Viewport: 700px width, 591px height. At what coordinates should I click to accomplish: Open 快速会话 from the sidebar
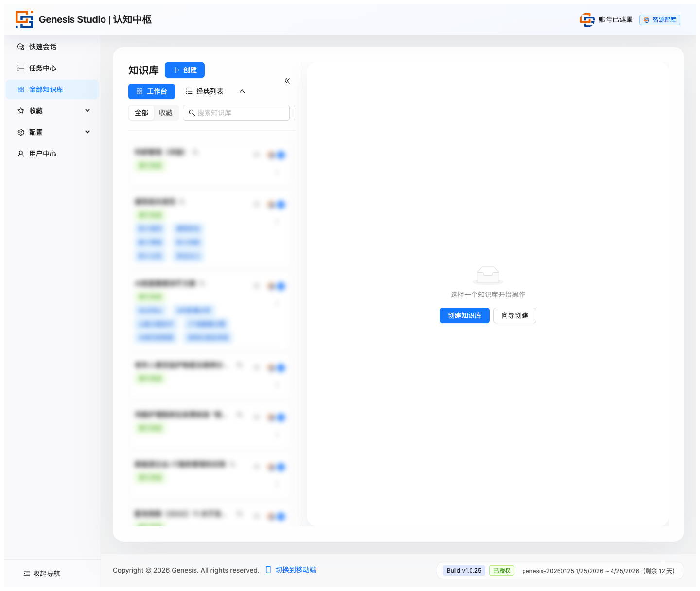click(43, 47)
